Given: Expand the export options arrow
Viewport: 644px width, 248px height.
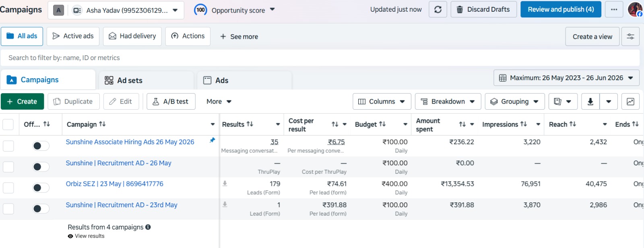Looking at the screenshot, I should pyautogui.click(x=609, y=102).
